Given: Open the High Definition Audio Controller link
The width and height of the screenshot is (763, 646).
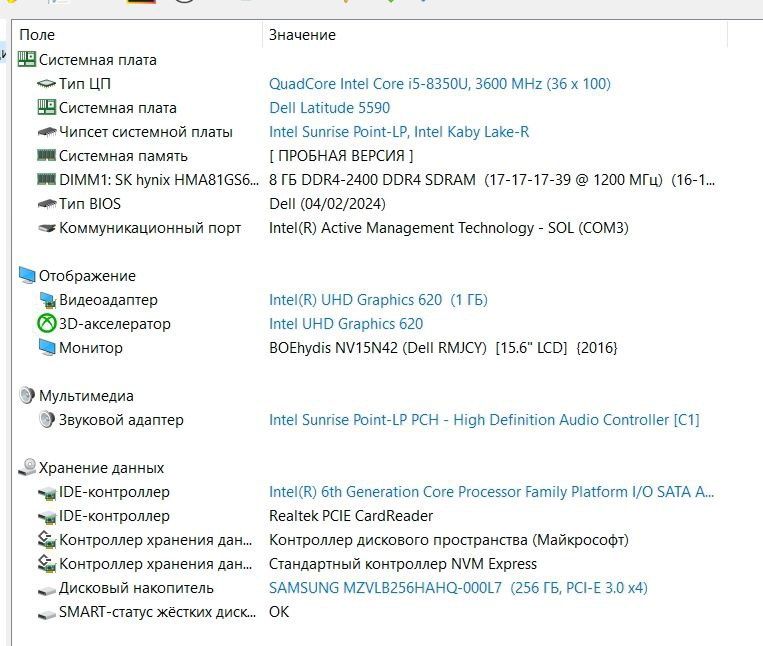Looking at the screenshot, I should pyautogui.click(x=484, y=419).
